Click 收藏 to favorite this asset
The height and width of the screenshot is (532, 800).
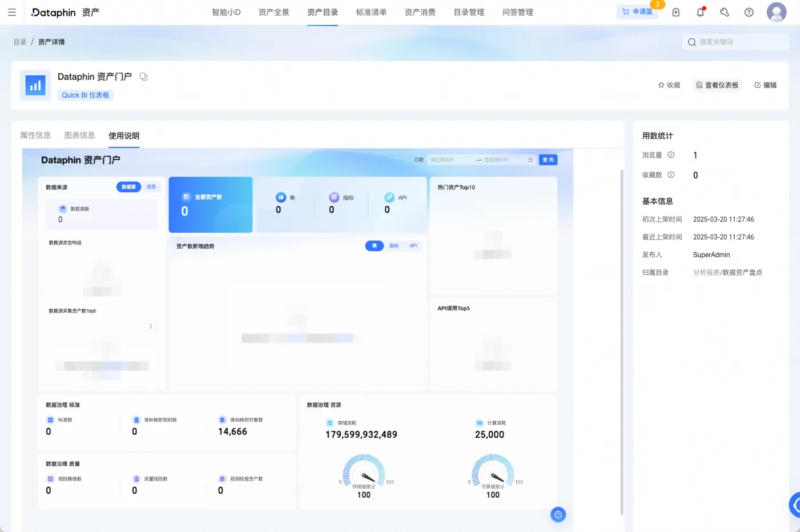point(669,85)
